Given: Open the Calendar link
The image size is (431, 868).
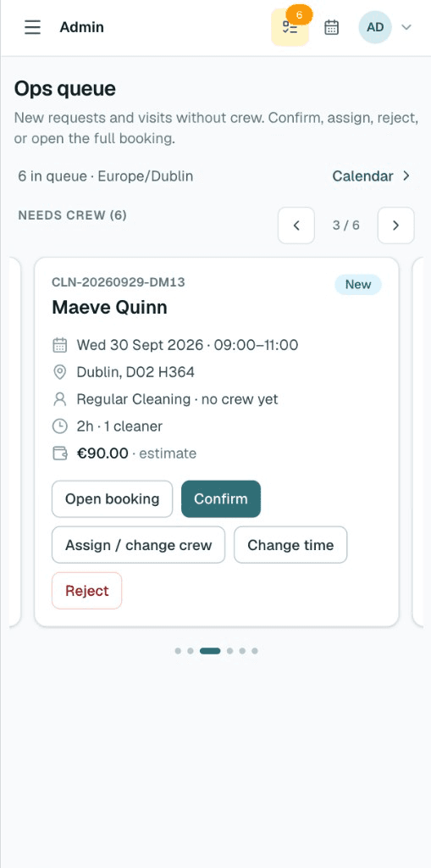Looking at the screenshot, I should [371, 176].
